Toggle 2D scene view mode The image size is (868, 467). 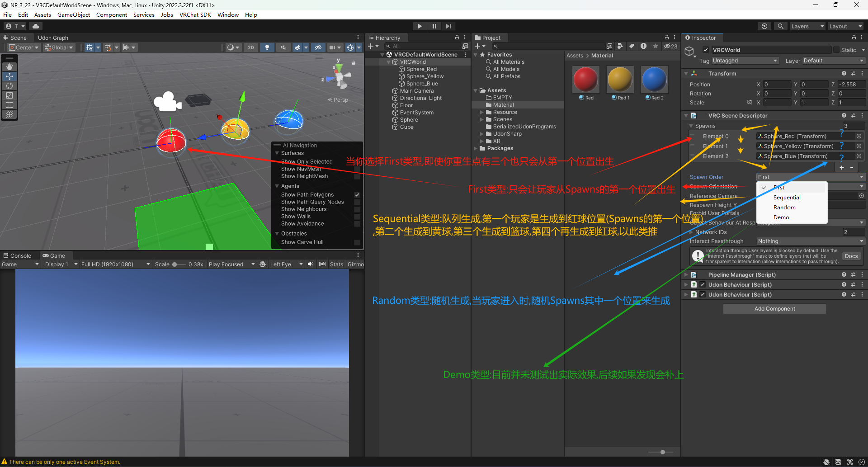pos(251,47)
